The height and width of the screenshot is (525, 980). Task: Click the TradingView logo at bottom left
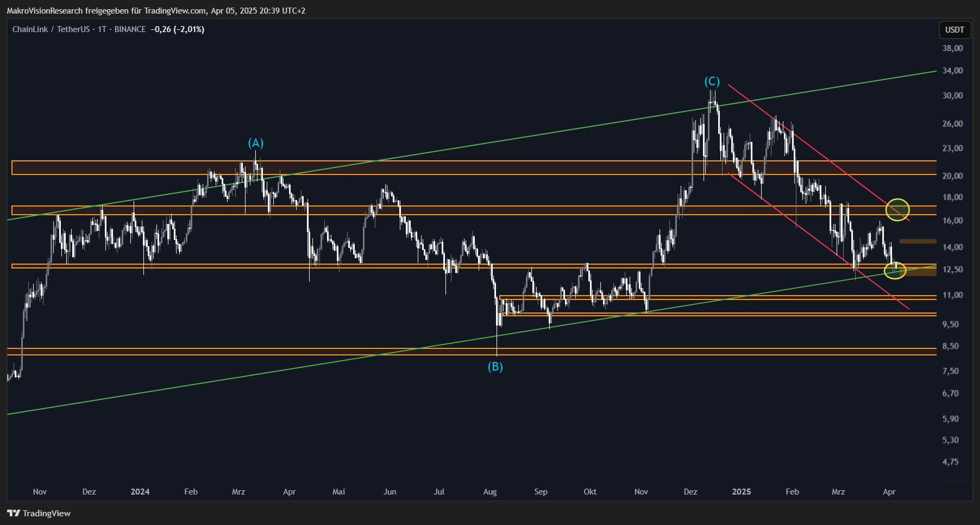pyautogui.click(x=39, y=513)
